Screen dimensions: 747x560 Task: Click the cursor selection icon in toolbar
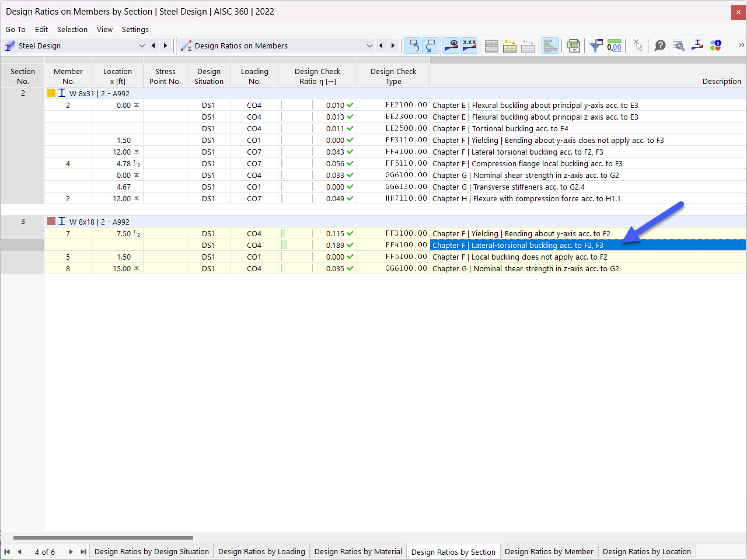click(638, 45)
